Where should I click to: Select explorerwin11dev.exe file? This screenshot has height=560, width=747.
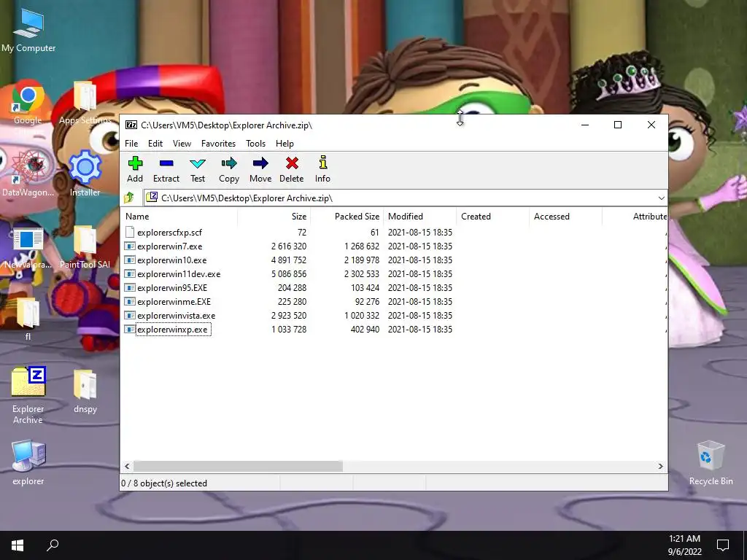[x=179, y=274]
